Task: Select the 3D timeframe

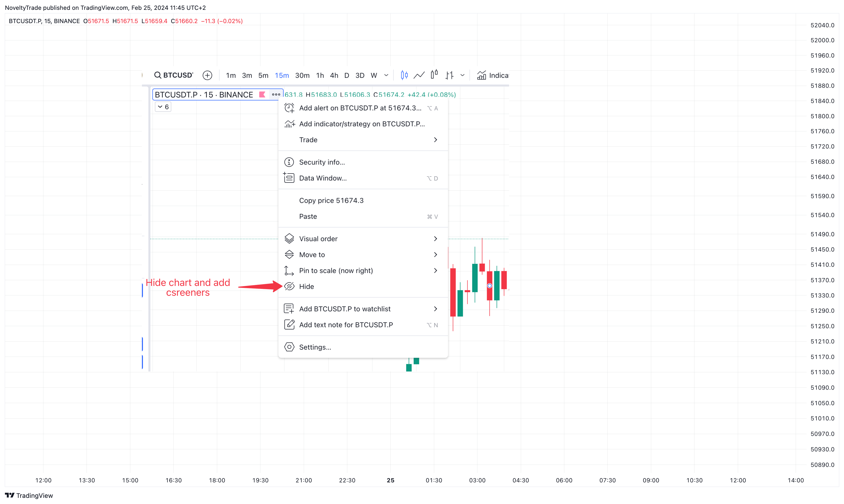Action: click(360, 75)
